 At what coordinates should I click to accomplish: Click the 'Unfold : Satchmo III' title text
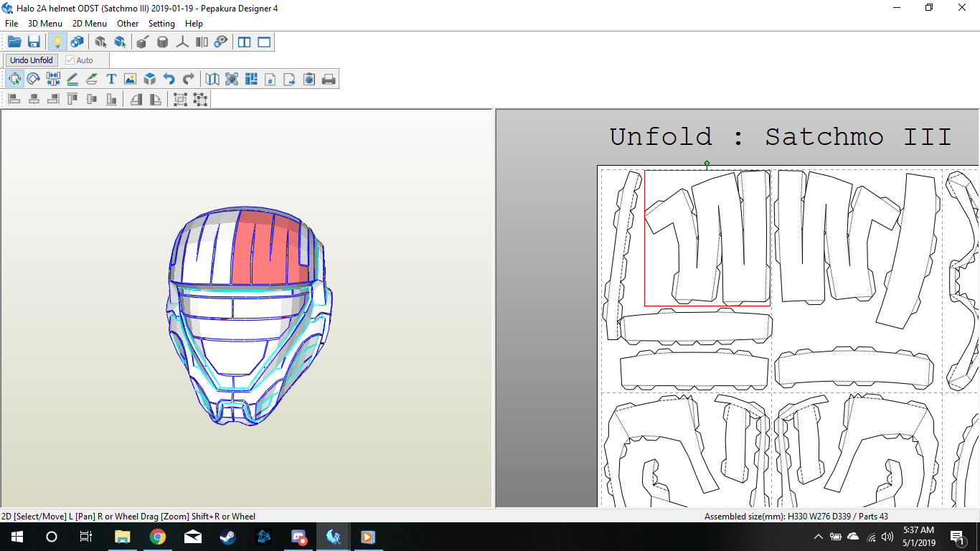[781, 136]
